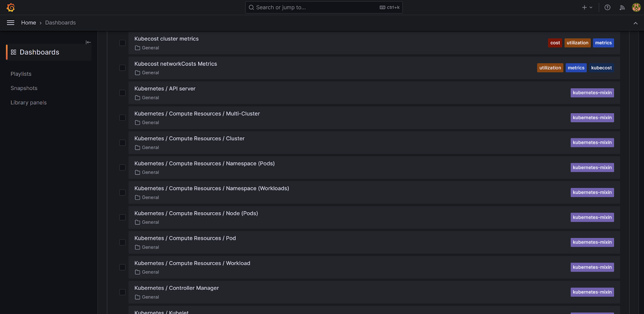Filter by the red cost tag
The image size is (644, 314).
(555, 43)
